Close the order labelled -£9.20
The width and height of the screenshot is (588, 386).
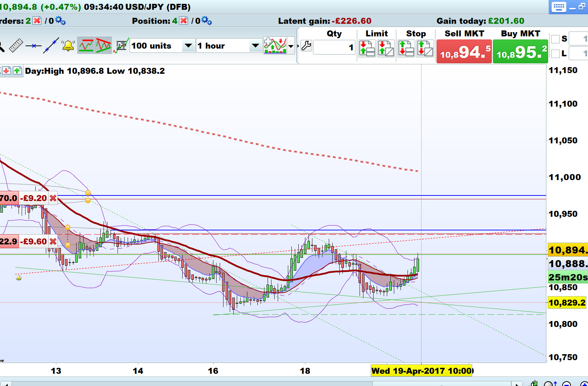[53, 198]
